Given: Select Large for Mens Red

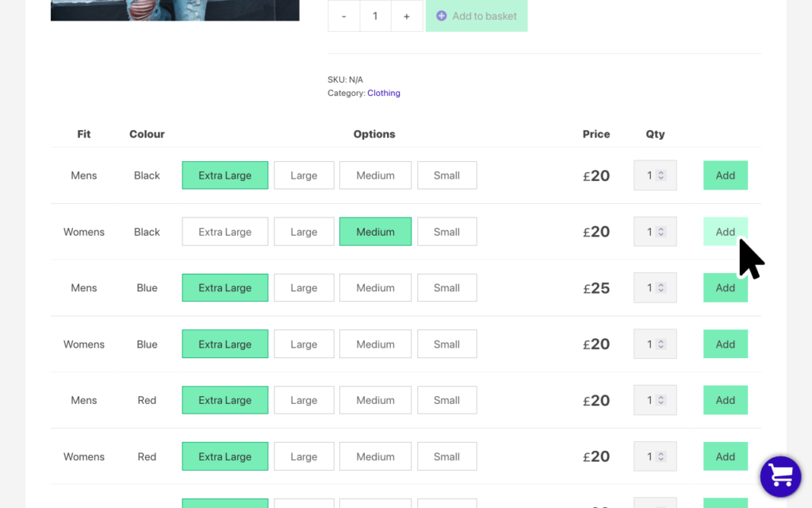Looking at the screenshot, I should (x=304, y=400).
